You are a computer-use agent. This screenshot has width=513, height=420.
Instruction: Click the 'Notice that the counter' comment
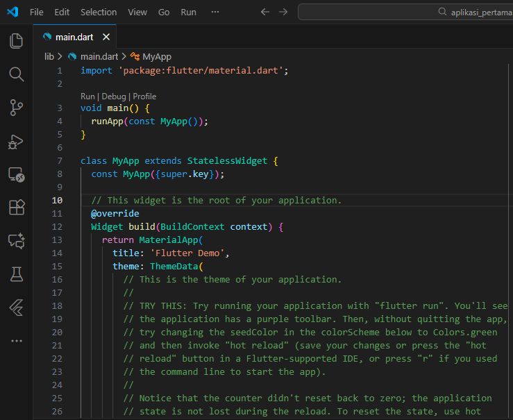point(308,398)
